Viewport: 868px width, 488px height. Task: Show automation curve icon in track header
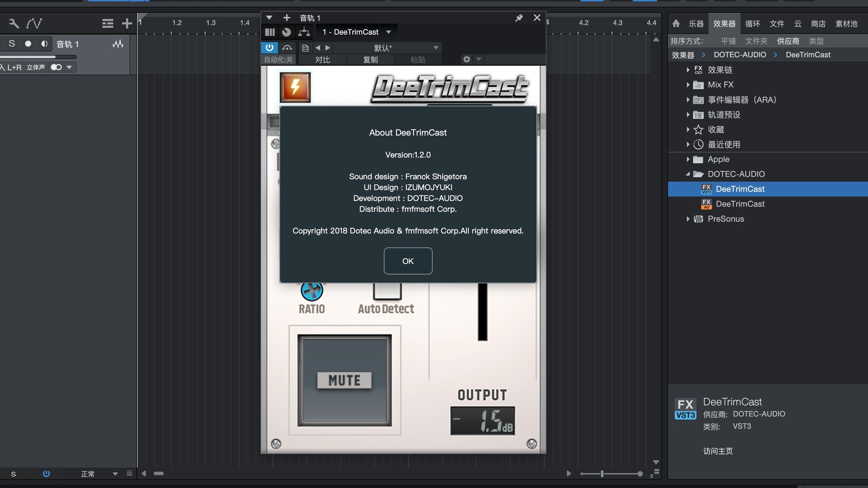point(34,23)
